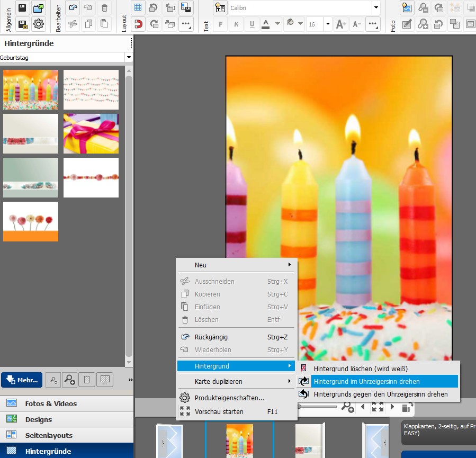This screenshot has width=476, height=458.
Task: Click the save project icon
Action: click(23, 7)
